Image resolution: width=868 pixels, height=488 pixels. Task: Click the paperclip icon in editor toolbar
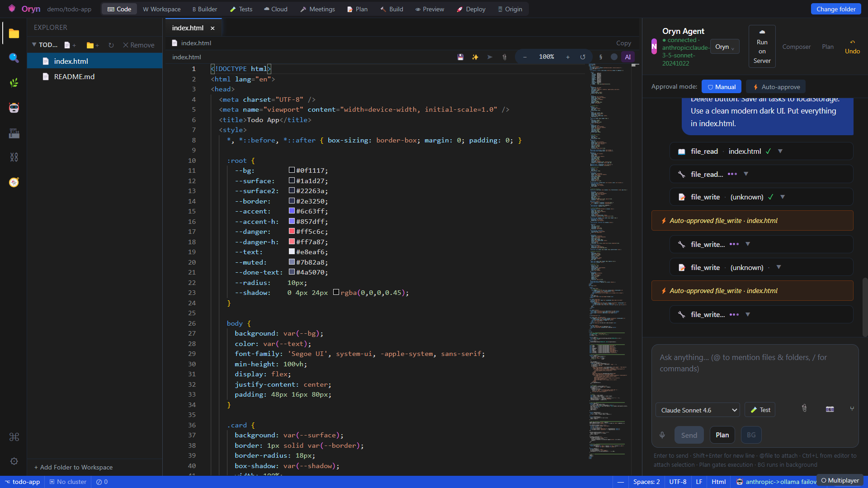point(505,57)
